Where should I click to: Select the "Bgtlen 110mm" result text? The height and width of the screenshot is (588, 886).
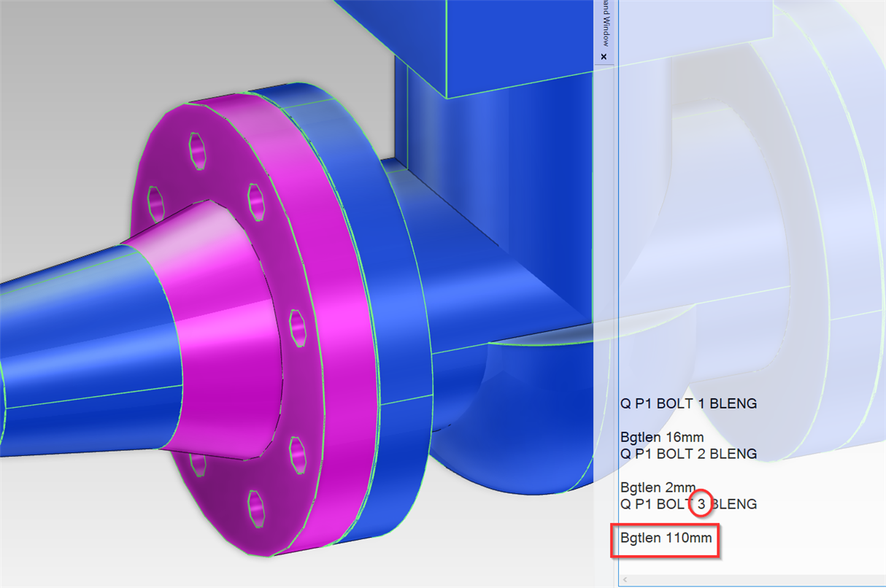[666, 540]
